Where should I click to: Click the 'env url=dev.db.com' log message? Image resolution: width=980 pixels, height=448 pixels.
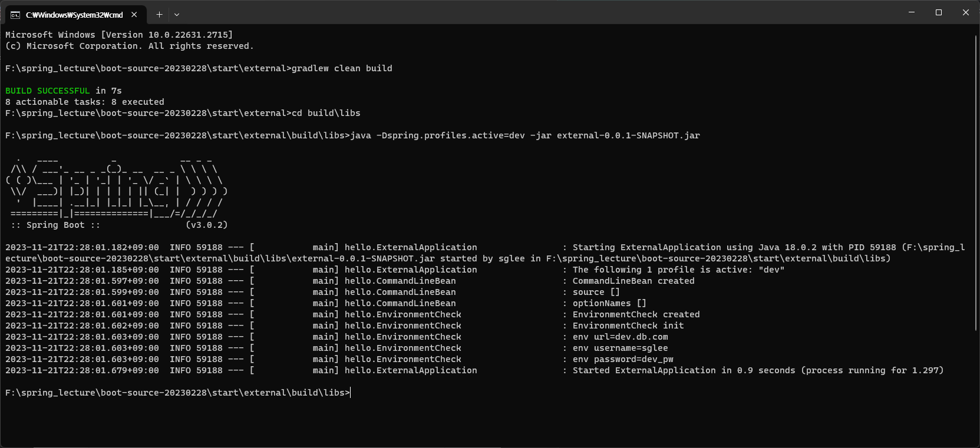click(x=621, y=337)
